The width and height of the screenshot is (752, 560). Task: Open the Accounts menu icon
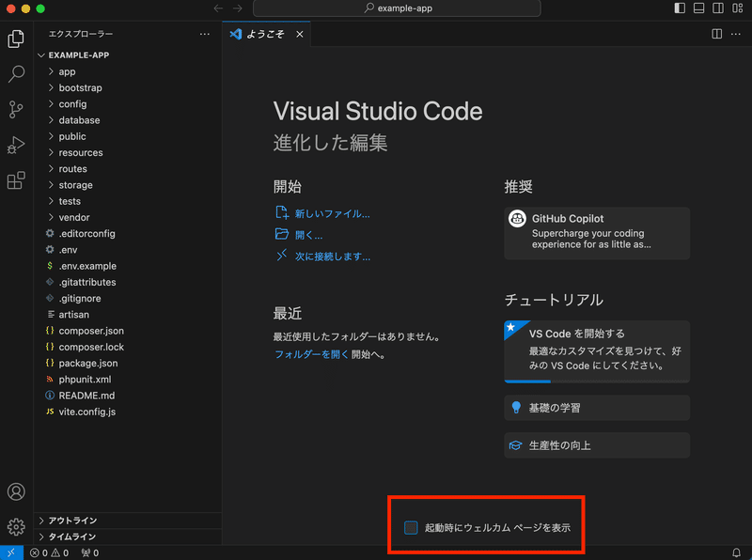tap(16, 492)
